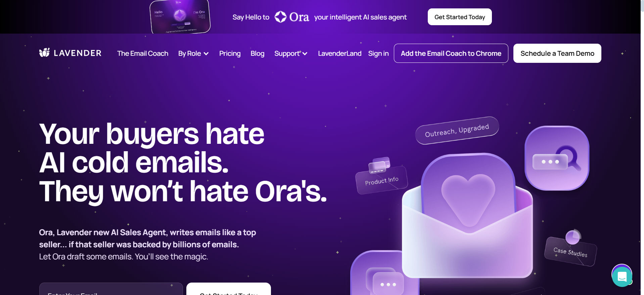The height and width of the screenshot is (295, 644).
Task: Click the Ora preview thumbnail in banner
Action: 180,17
